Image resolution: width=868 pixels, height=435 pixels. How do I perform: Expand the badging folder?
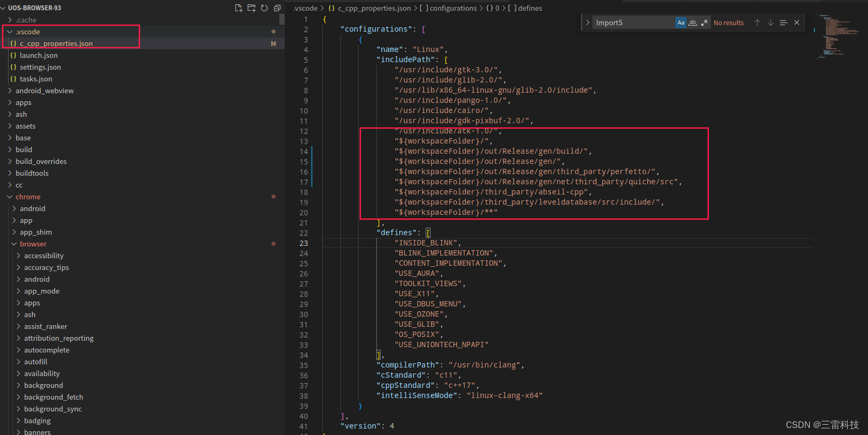point(142,421)
